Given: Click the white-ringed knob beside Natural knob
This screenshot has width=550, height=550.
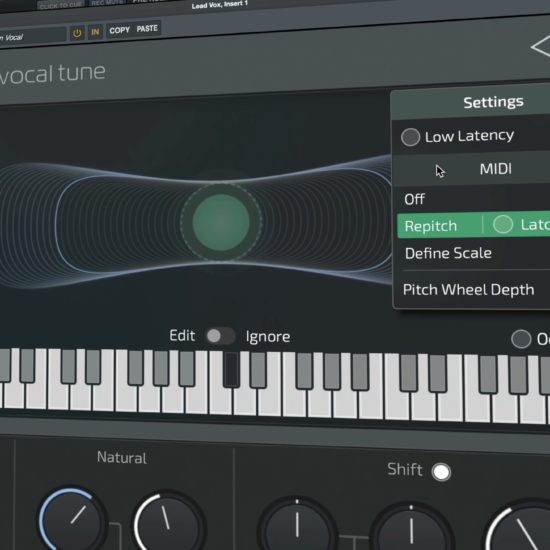Looking at the screenshot, I should pos(169,524).
